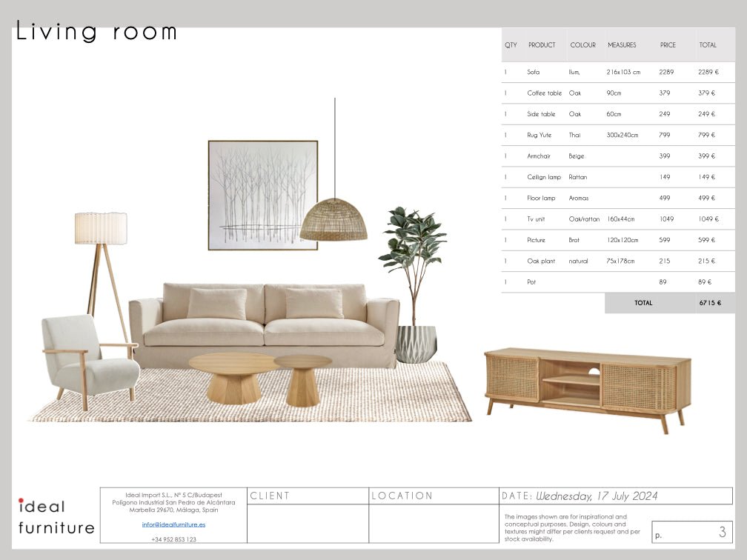Click into the CLIENT field
Screen dimensions: 747x560
[x=308, y=524]
